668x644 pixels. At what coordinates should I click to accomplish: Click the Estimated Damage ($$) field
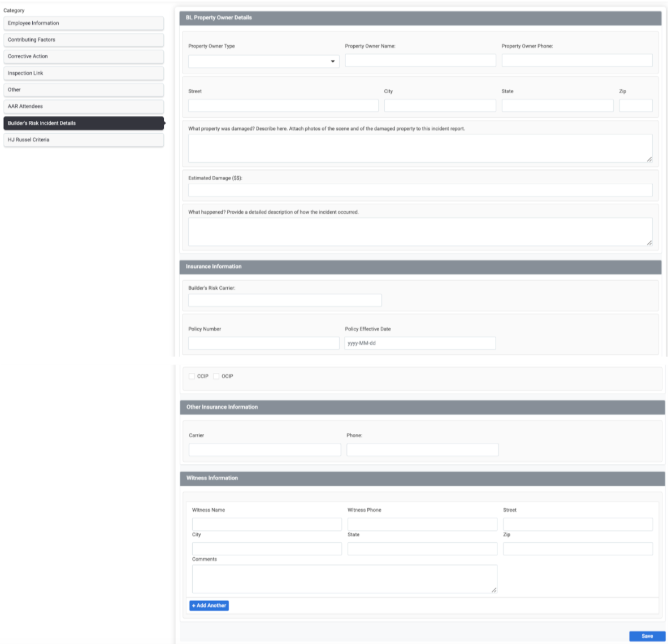tap(420, 190)
